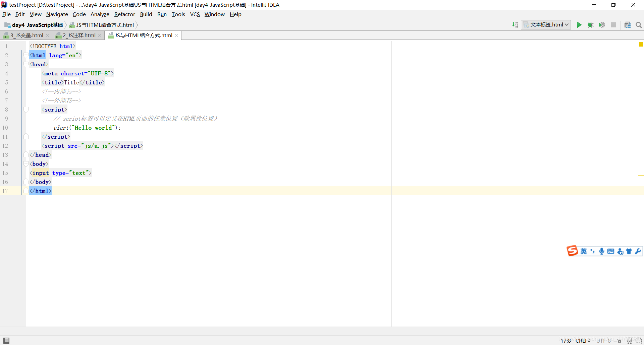Click Sogou voice input microphone icon
This screenshot has width=644, height=345.
(x=602, y=251)
